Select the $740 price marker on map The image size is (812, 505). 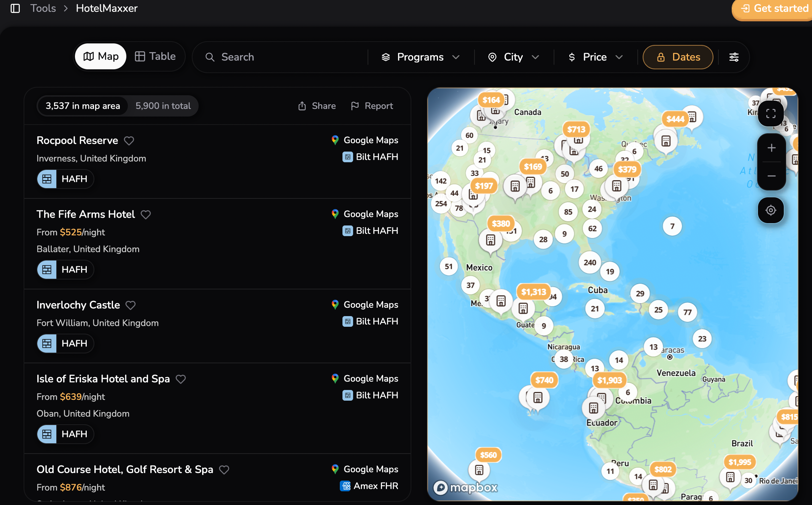click(x=545, y=380)
